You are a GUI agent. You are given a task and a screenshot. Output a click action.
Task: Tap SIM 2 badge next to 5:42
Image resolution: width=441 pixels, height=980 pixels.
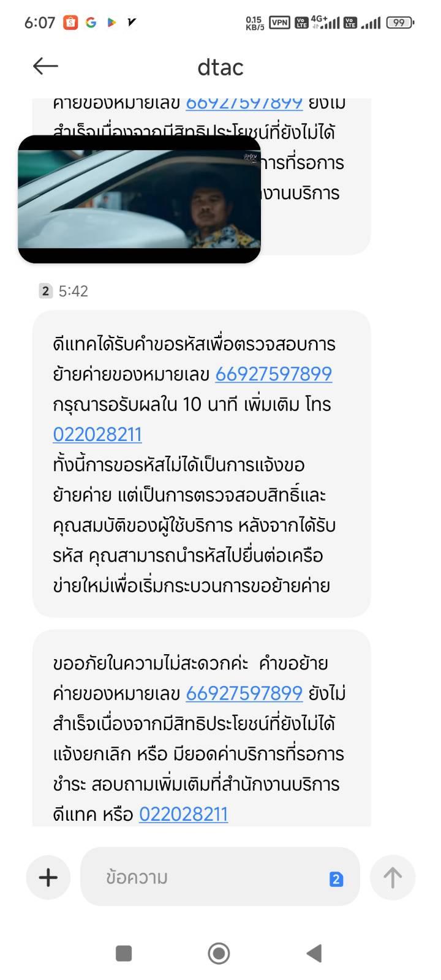46,291
